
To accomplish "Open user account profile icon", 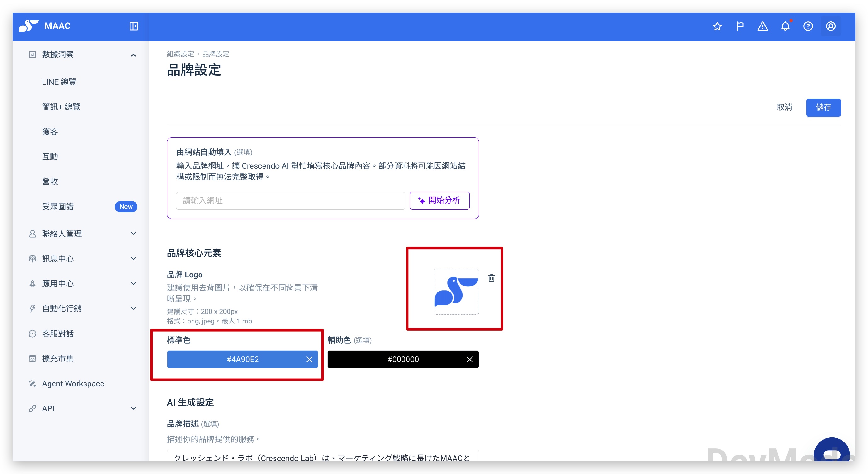I will click(x=830, y=26).
